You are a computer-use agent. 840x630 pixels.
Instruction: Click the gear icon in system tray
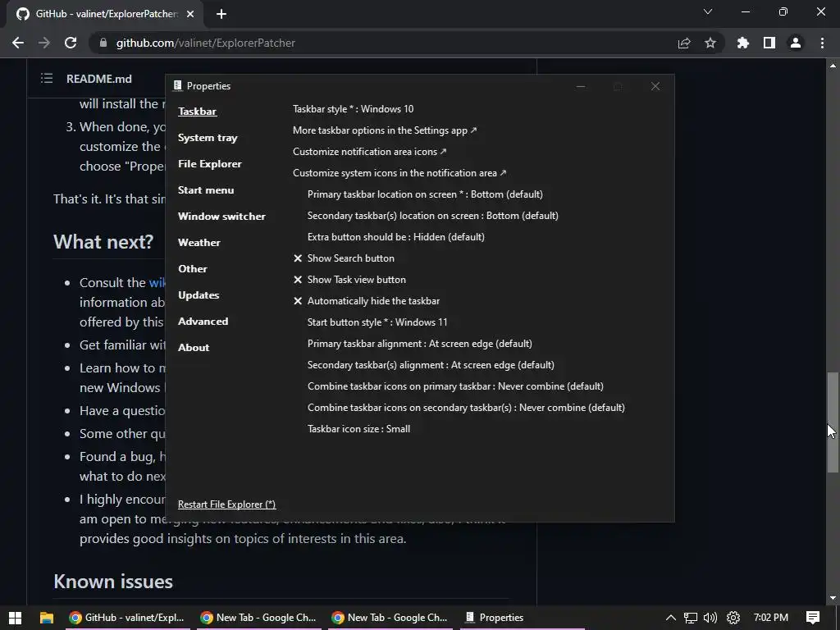tap(733, 618)
